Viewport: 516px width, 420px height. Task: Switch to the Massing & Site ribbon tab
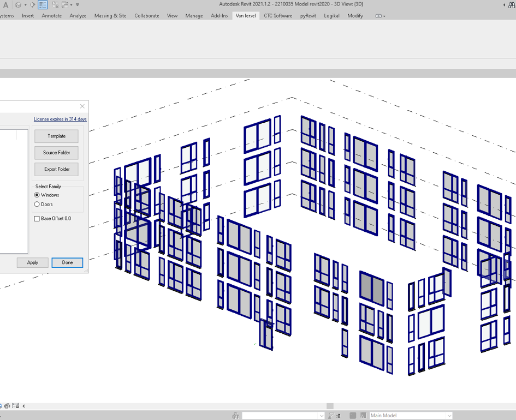(x=110, y=16)
